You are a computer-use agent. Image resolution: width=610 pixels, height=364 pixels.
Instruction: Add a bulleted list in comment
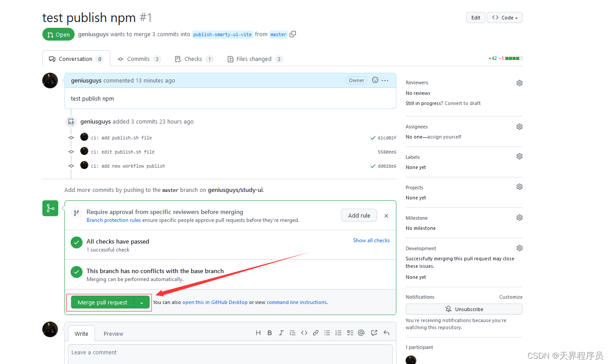point(327,333)
